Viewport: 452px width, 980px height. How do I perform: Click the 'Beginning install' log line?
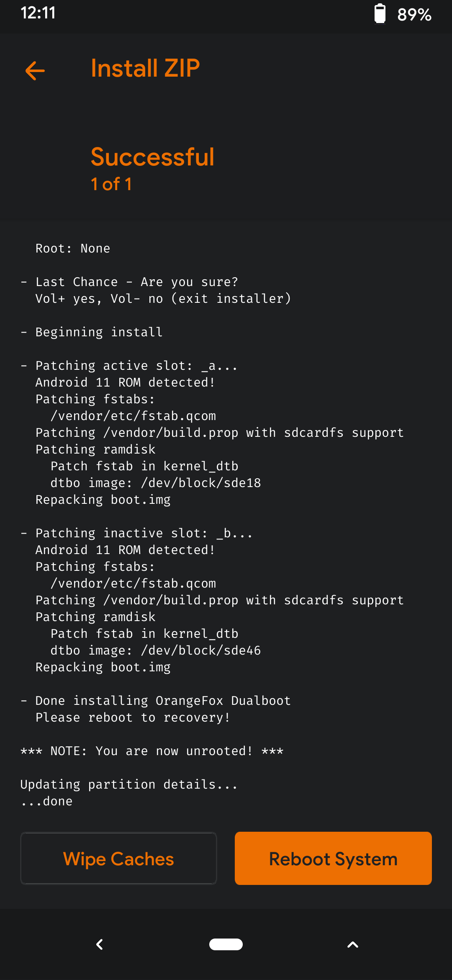coord(99,332)
